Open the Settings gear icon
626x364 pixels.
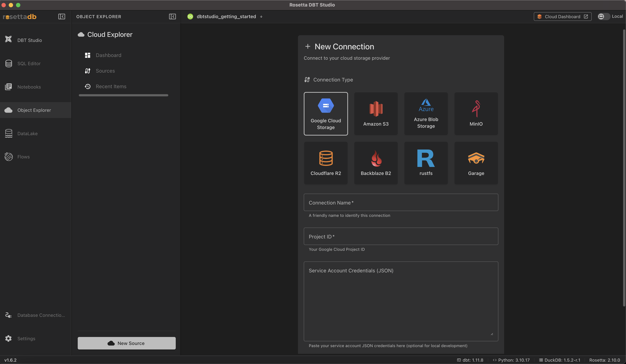pos(9,338)
